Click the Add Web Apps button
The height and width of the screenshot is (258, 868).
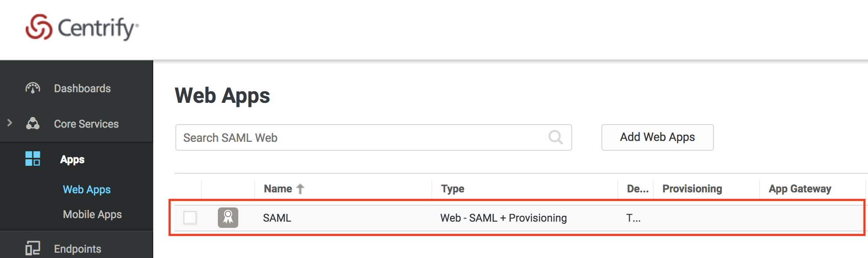[657, 137]
